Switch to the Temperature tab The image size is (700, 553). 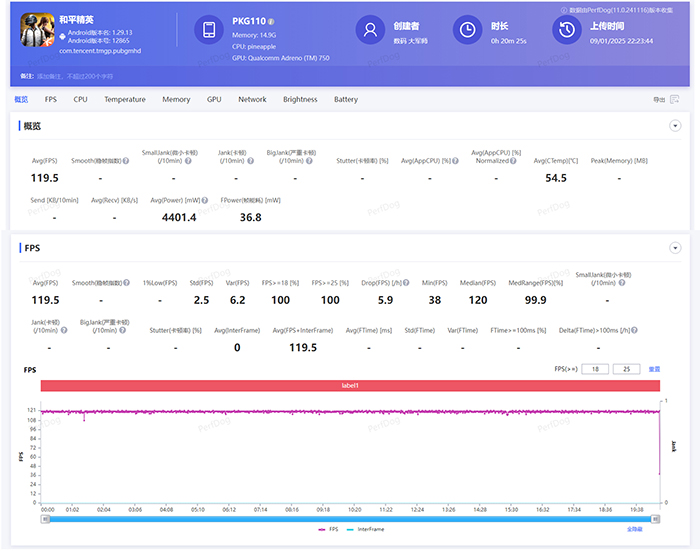[x=124, y=100]
